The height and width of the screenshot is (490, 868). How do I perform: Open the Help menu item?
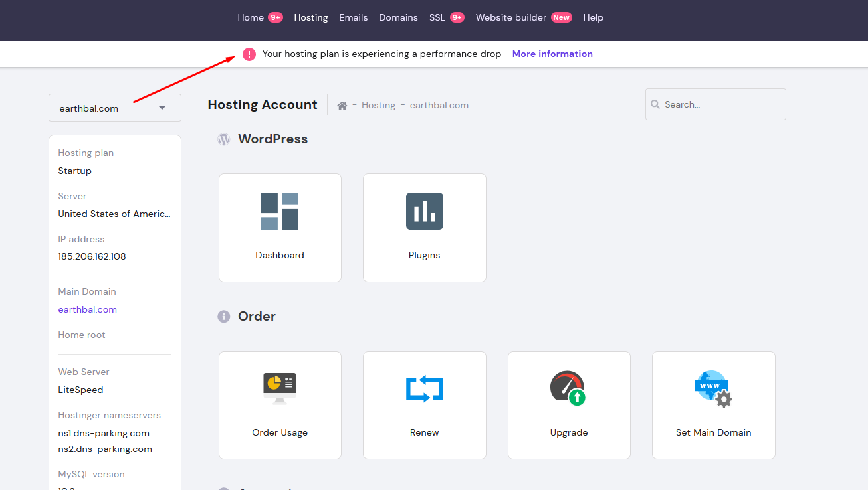(594, 18)
